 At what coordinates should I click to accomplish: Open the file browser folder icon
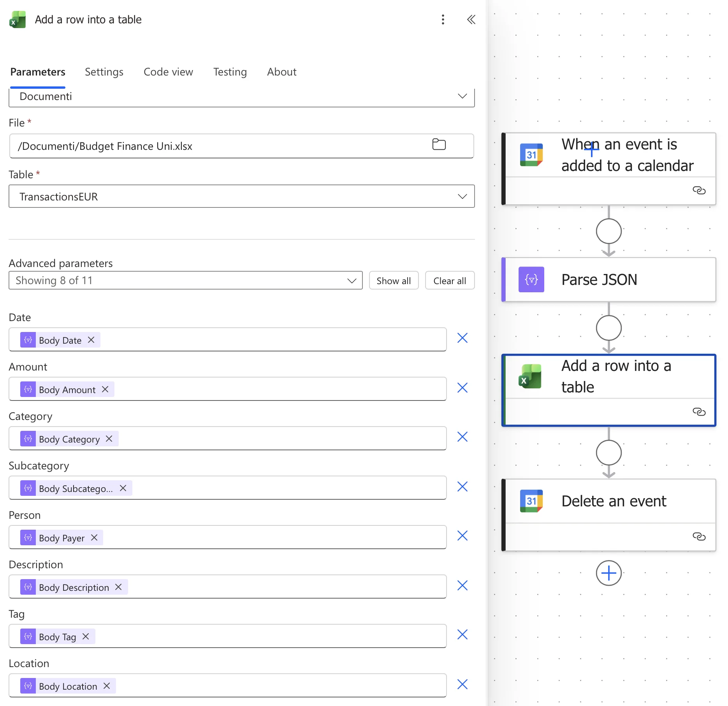[x=439, y=144]
